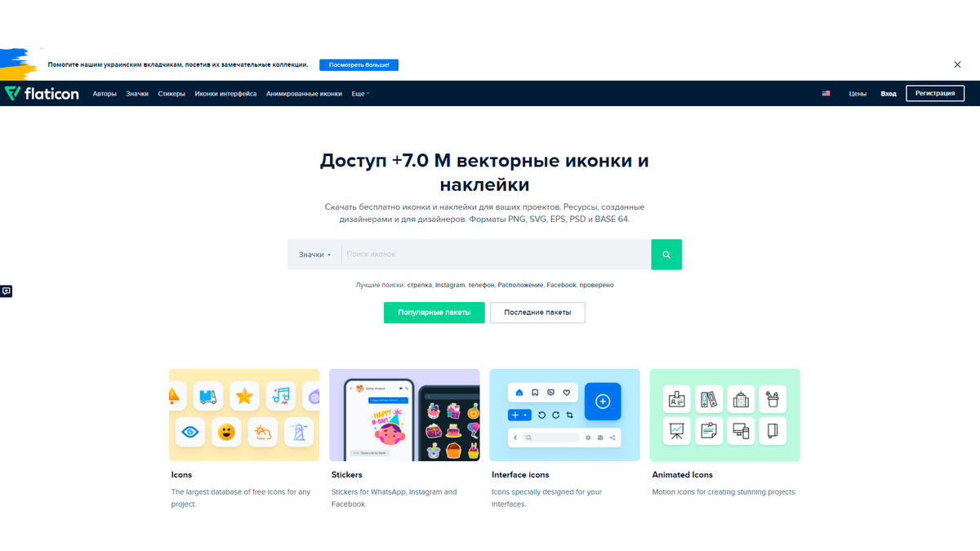Open the Значки search type dropdown
This screenshot has width=980, height=551.
[x=314, y=255]
